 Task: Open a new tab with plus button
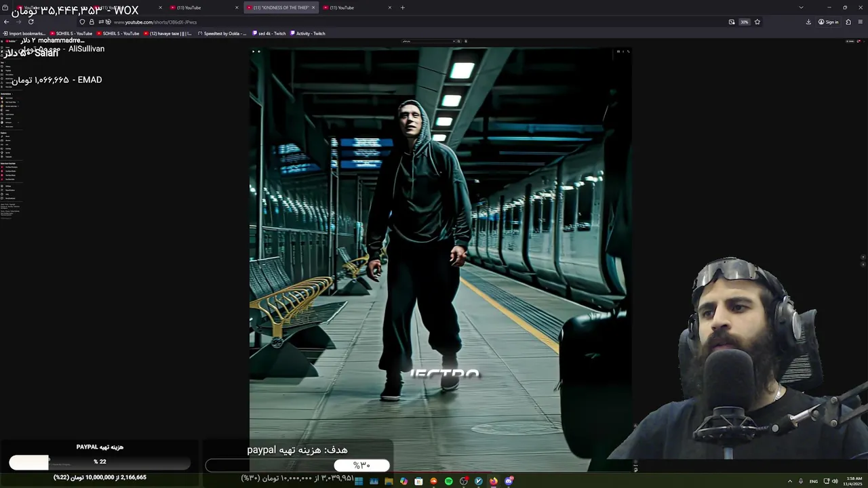click(403, 7)
